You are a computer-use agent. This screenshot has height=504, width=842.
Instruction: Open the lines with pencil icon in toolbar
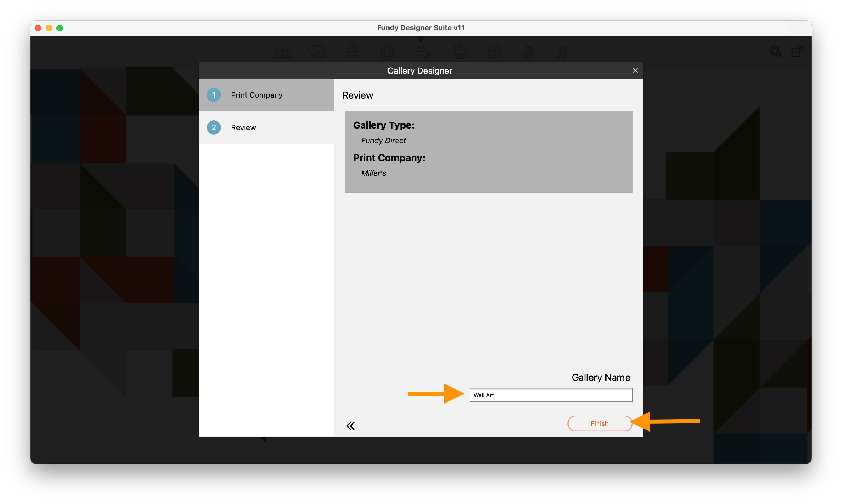click(423, 52)
